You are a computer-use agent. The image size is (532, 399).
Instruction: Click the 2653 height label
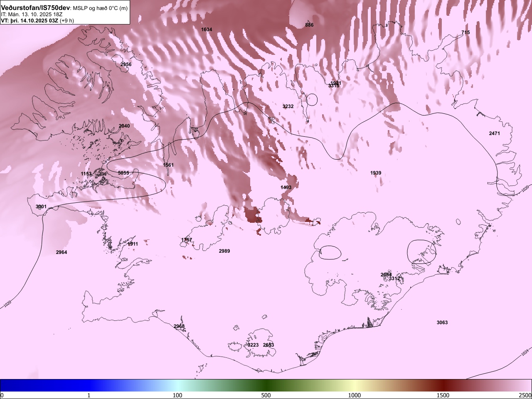(x=268, y=345)
